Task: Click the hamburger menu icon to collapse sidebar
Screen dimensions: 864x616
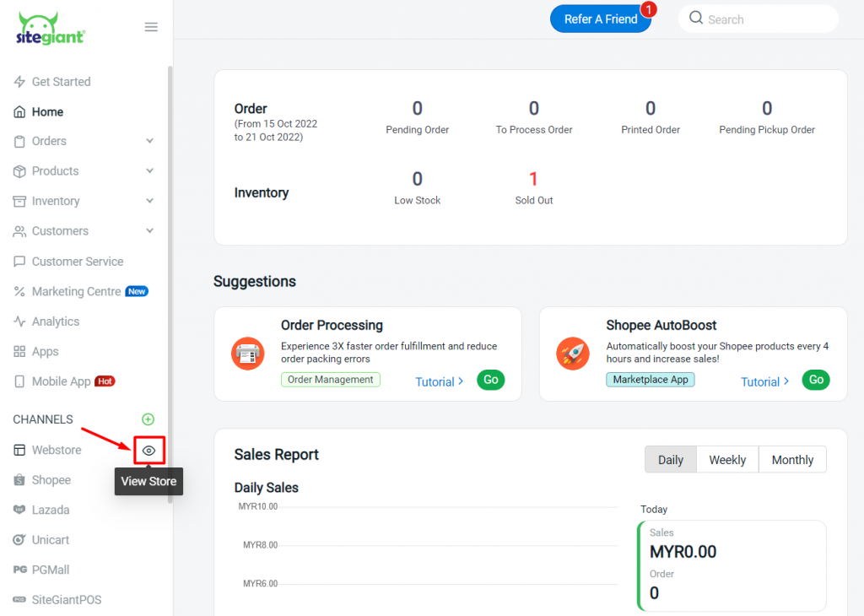Action: pos(151,27)
